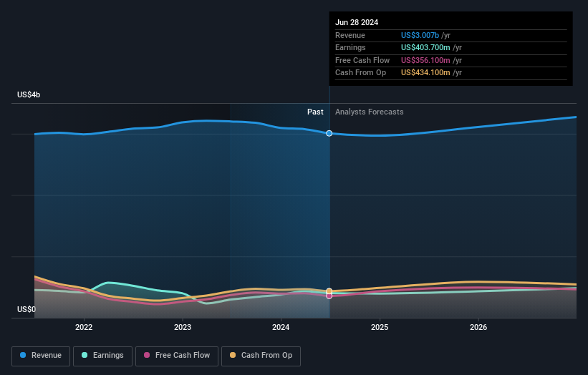Select the 2025 x-axis label
The image size is (588, 375).
[380, 327]
